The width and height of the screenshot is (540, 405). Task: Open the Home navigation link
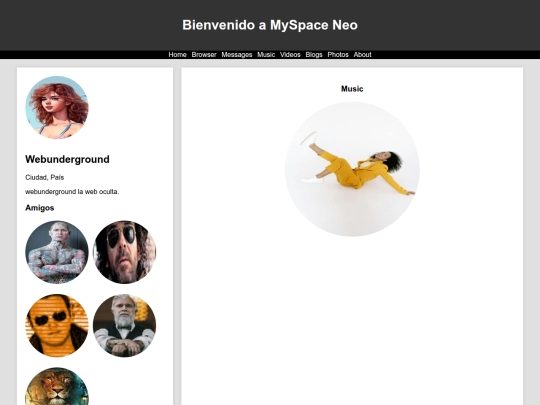tap(177, 55)
